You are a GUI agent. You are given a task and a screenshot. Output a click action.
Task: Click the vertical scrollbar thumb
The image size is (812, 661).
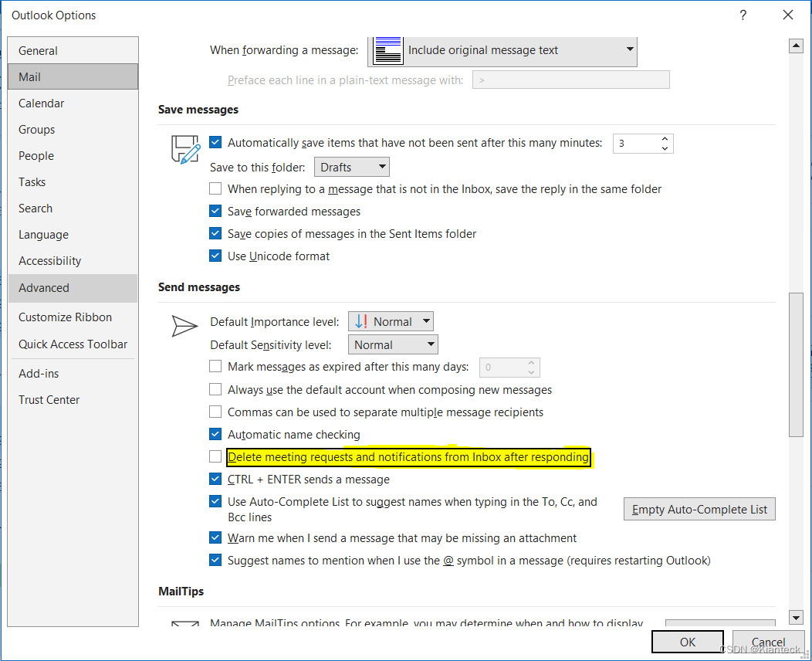[x=796, y=364]
